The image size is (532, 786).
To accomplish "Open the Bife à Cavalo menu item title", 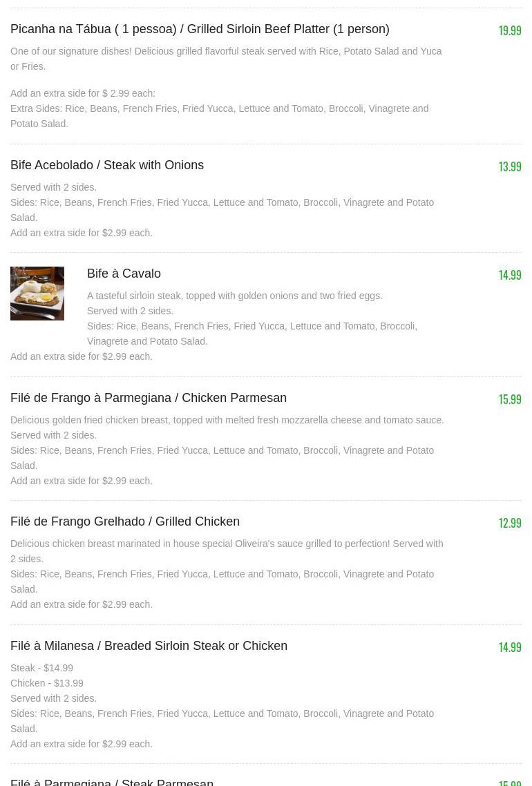I will 124,274.
